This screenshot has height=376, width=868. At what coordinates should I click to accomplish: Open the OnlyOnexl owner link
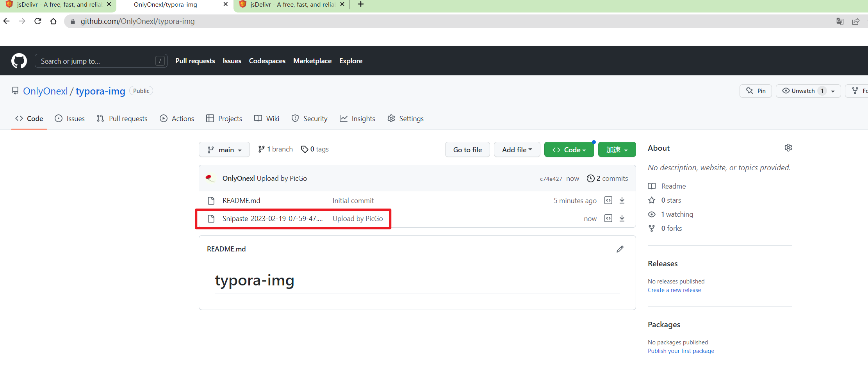(45, 91)
